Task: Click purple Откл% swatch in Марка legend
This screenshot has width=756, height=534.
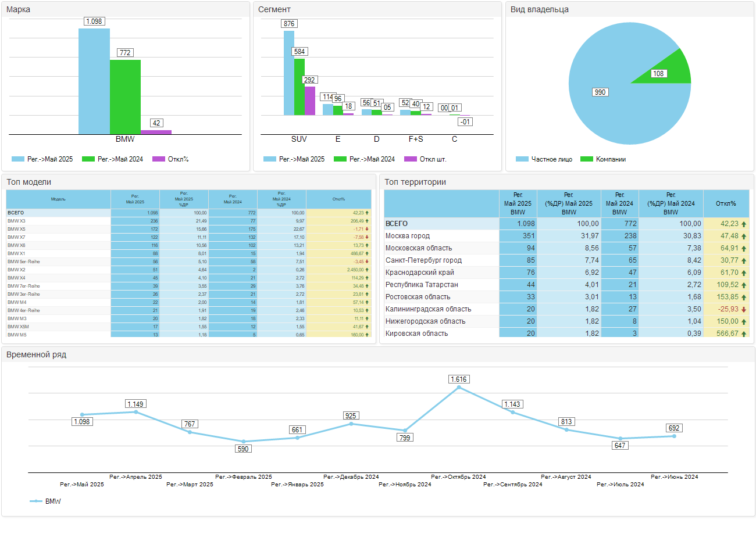Action: coord(158,159)
